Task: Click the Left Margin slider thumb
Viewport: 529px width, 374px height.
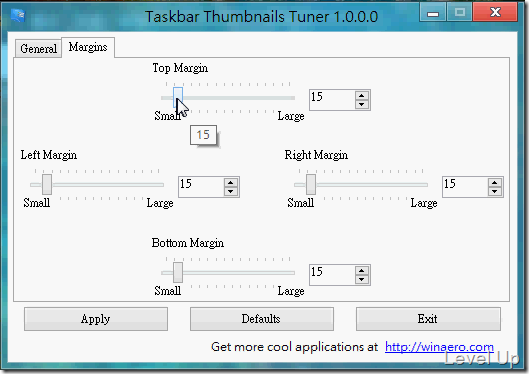Action: click(x=47, y=184)
